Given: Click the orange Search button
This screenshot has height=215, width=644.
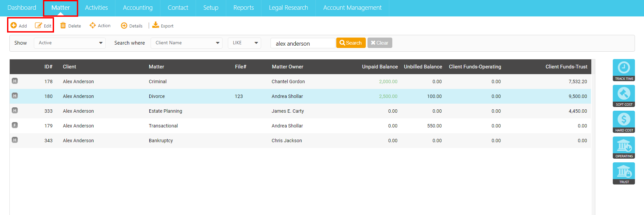Looking at the screenshot, I should [351, 43].
